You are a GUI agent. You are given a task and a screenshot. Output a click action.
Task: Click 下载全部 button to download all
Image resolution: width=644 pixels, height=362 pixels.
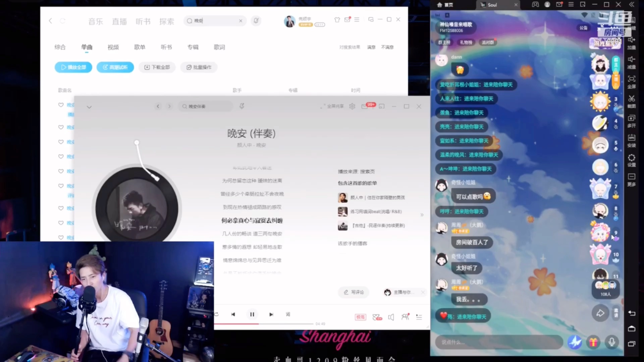pos(157,67)
